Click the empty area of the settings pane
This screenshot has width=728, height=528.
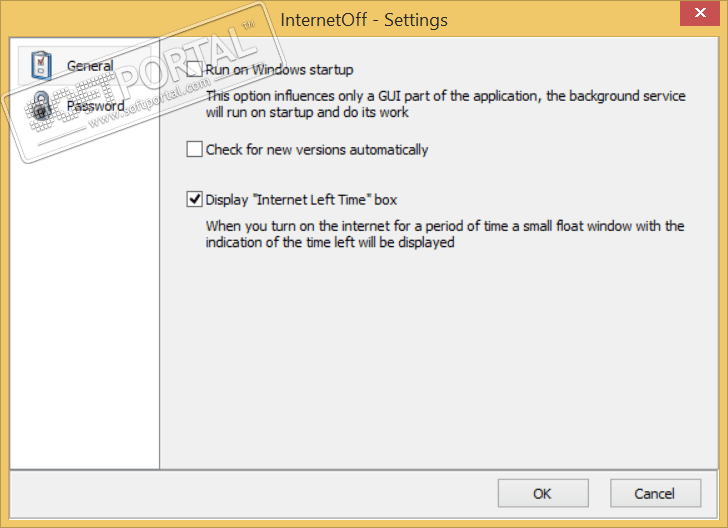pyautogui.click(x=440, y=360)
